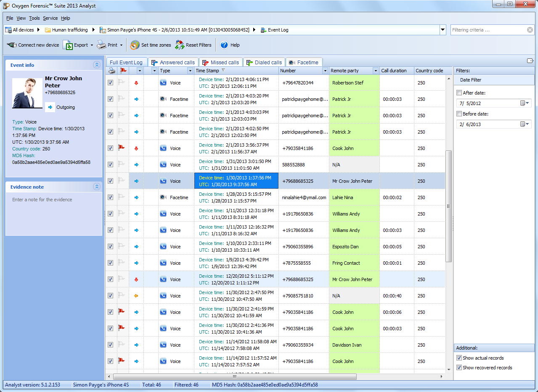The width and height of the screenshot is (538, 392).
Task: Click the printer icon in column header
Action: click(x=111, y=71)
